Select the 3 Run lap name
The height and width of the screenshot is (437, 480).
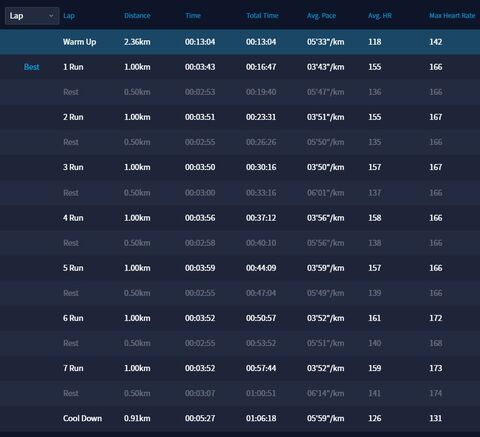(73, 167)
